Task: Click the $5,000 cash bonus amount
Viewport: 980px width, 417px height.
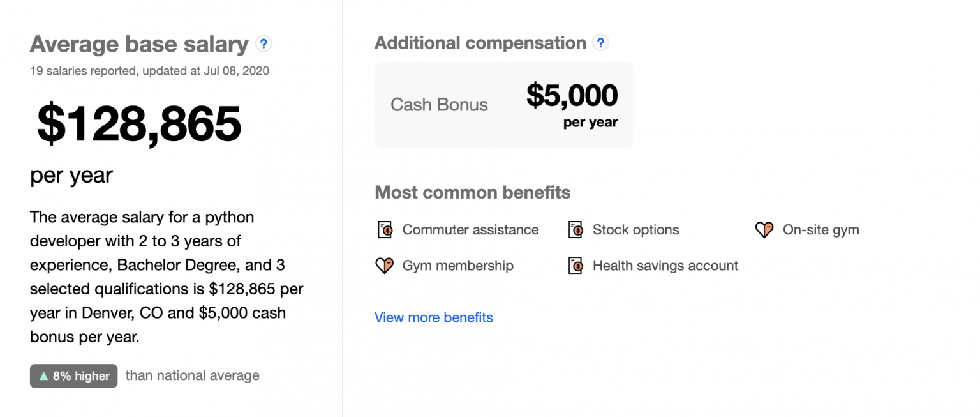Action: point(572,95)
